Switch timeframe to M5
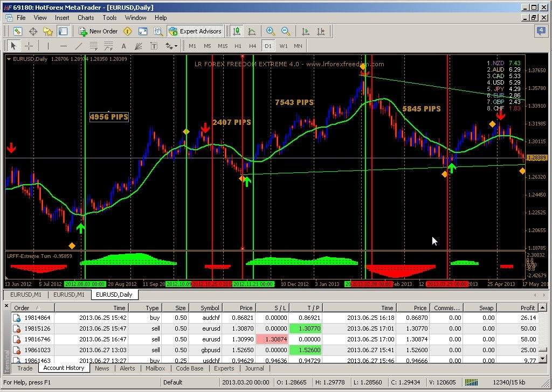This screenshot has width=552, height=392. coord(208,46)
